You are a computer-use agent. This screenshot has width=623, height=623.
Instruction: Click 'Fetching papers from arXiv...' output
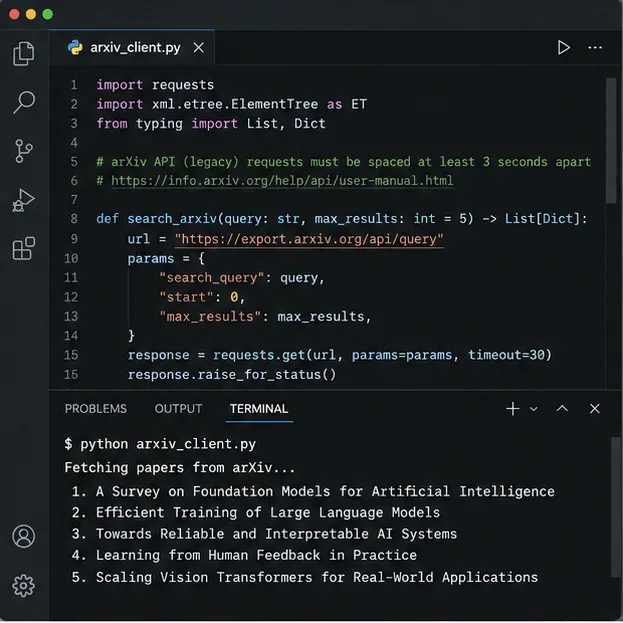tap(180, 468)
